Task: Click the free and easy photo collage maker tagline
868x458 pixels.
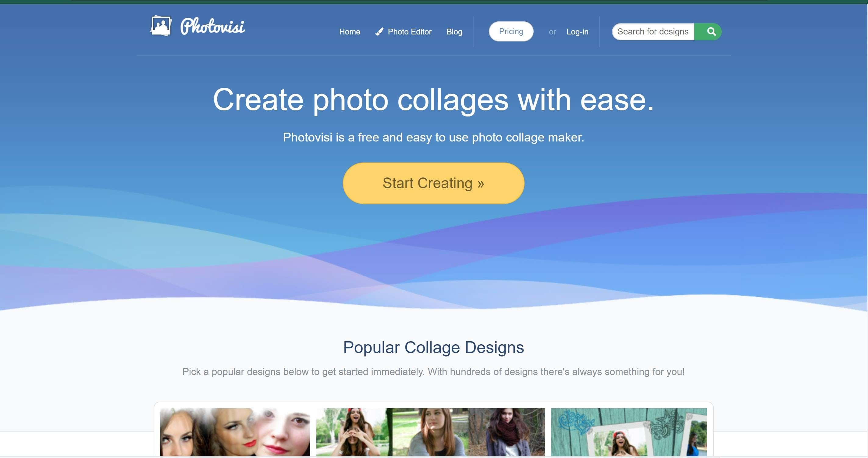Action: point(433,137)
